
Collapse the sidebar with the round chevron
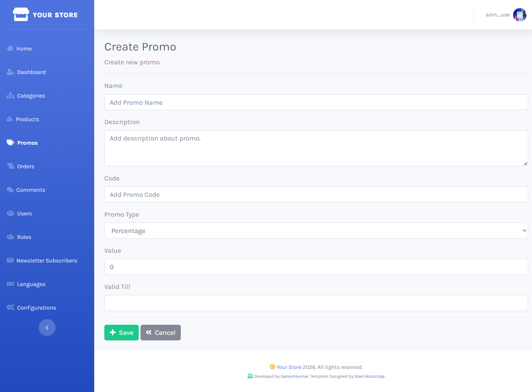47,328
